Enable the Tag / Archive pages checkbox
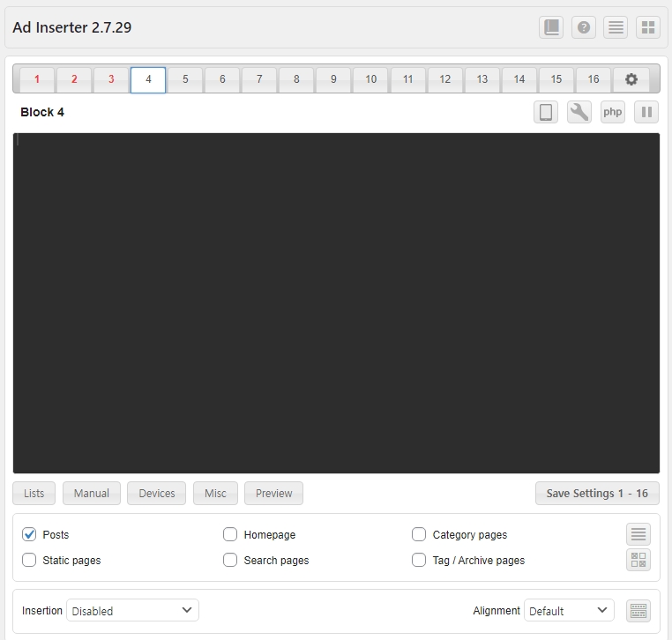The width and height of the screenshot is (672, 640). [x=419, y=560]
